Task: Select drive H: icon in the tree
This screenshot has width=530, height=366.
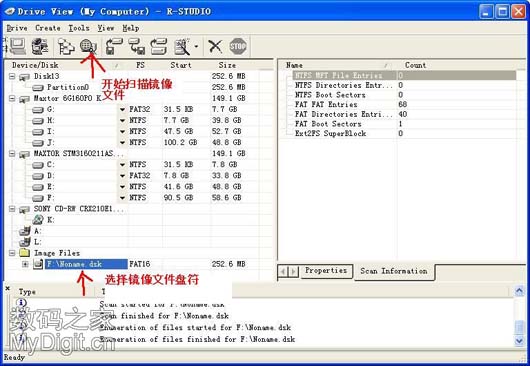Action: click(38, 121)
